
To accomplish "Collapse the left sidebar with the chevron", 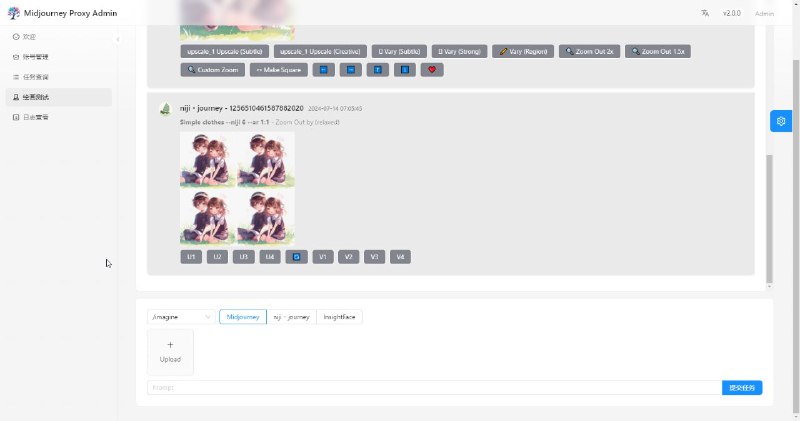I will pyautogui.click(x=118, y=38).
